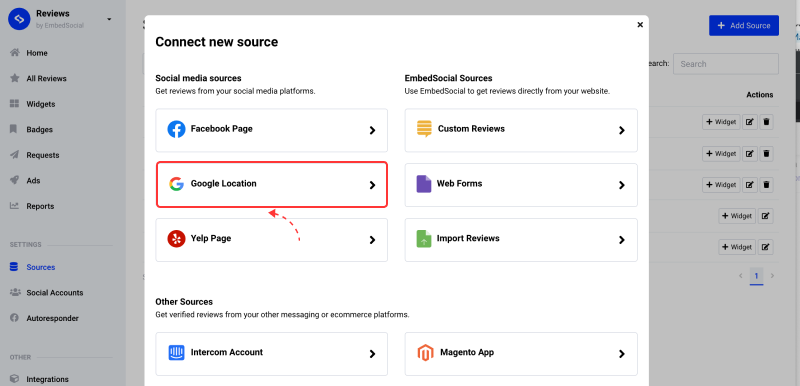Click the Facebook logo icon

(x=176, y=130)
